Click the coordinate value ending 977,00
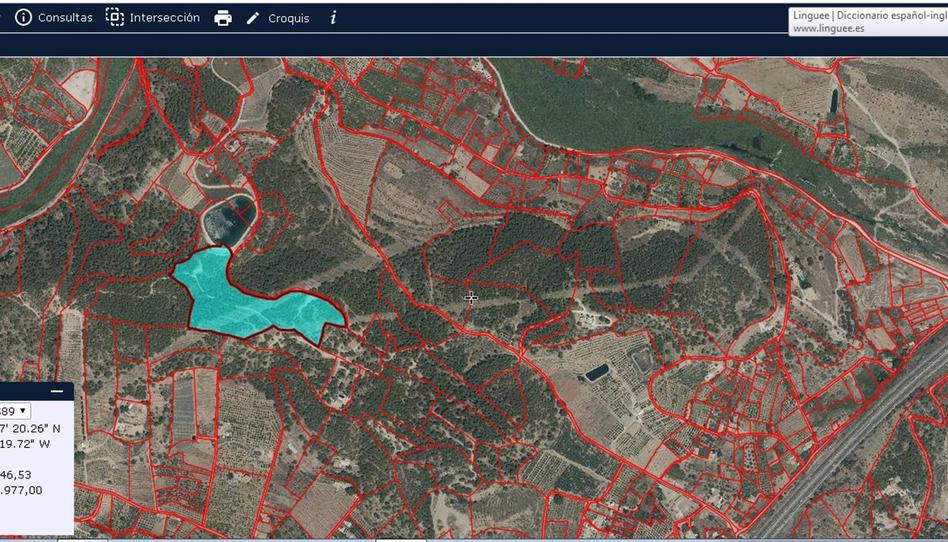The height and width of the screenshot is (542, 948). pos(22,490)
